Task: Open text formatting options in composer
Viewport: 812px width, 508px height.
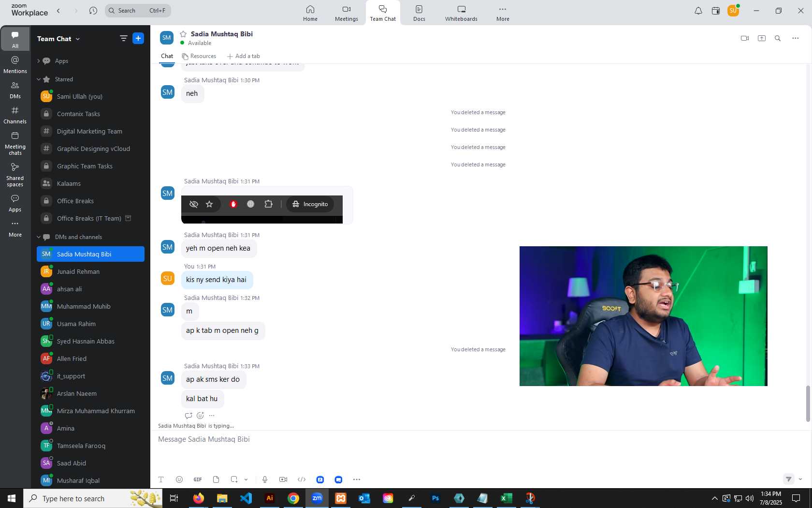Action: [x=161, y=479]
